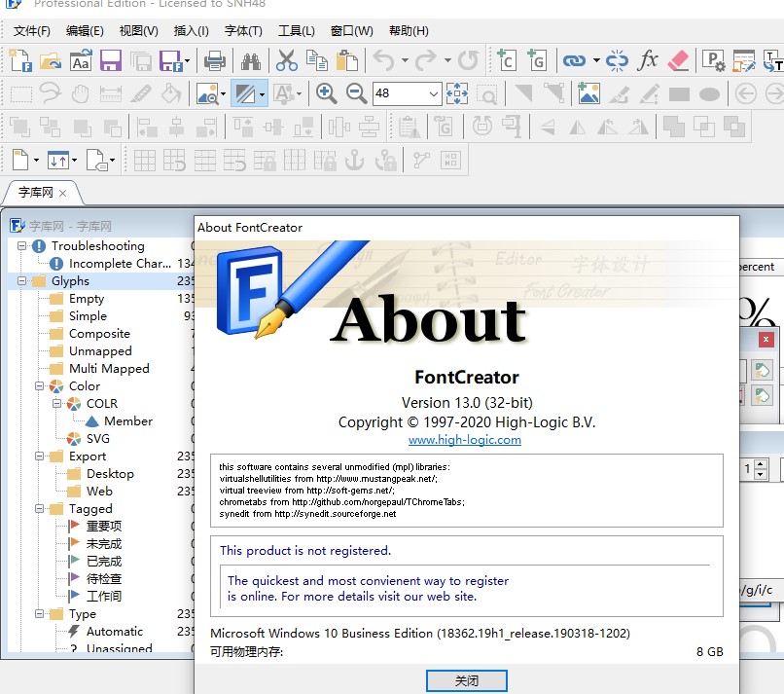Click the anchor icon in toolbar
The width and height of the screenshot is (784, 694).
tap(354, 160)
